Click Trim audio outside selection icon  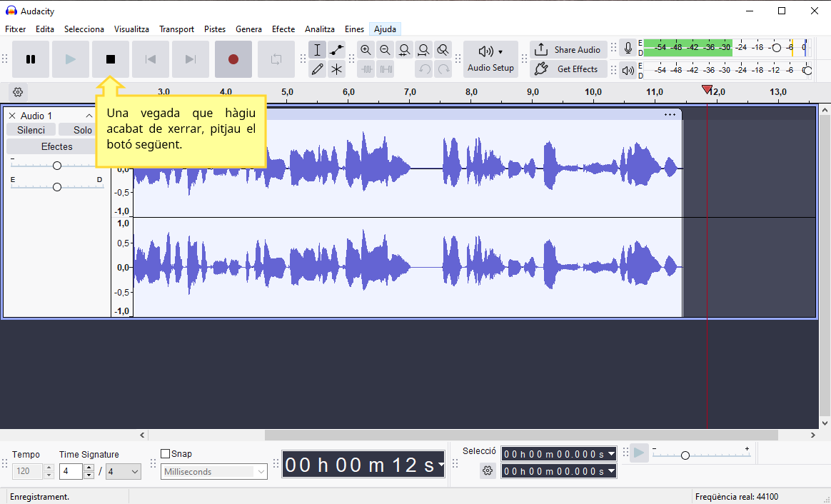point(366,69)
